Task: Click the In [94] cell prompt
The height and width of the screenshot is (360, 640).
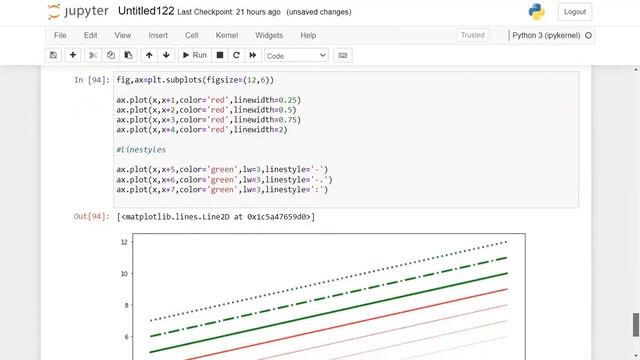Action: tap(92, 80)
